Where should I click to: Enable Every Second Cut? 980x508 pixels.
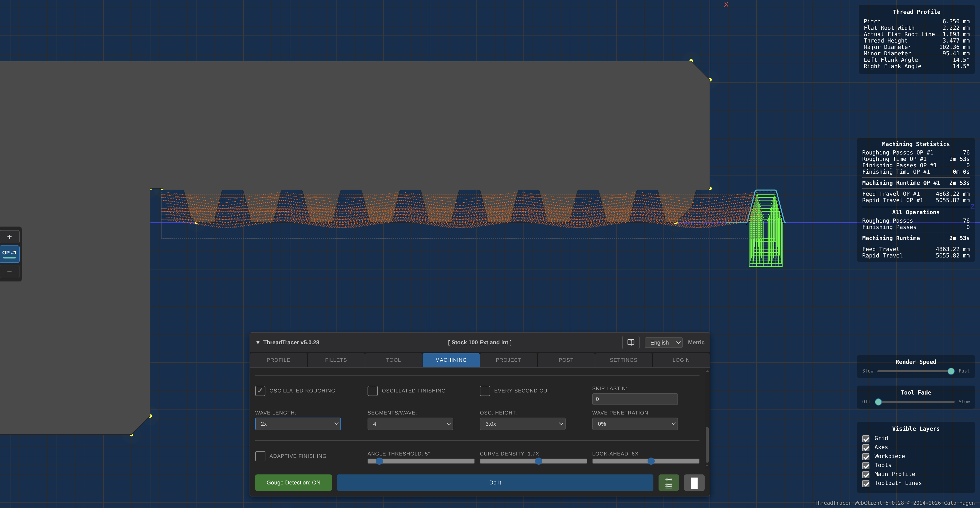[x=485, y=391]
